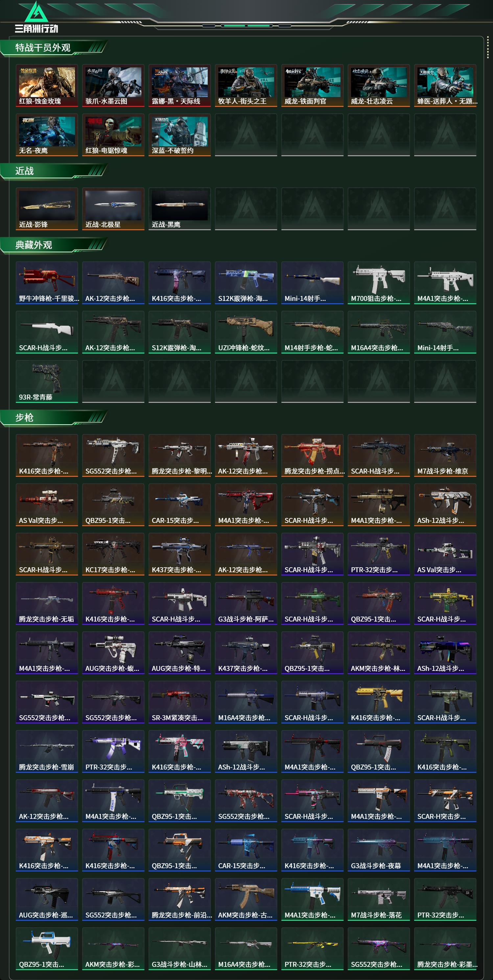This screenshot has height=980, width=493.
Task: Open the 腾龙突击步枪-无垢 rifle skin
Action: 47,603
